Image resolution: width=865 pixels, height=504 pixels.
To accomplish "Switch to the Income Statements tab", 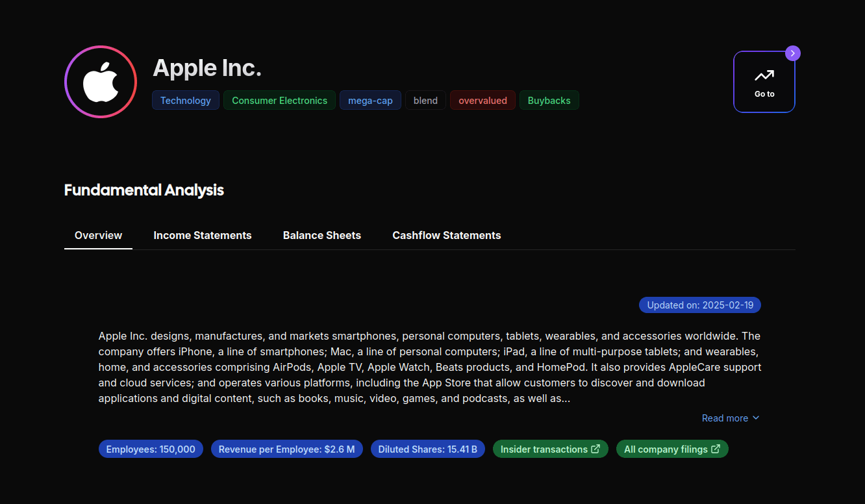I will click(x=203, y=235).
